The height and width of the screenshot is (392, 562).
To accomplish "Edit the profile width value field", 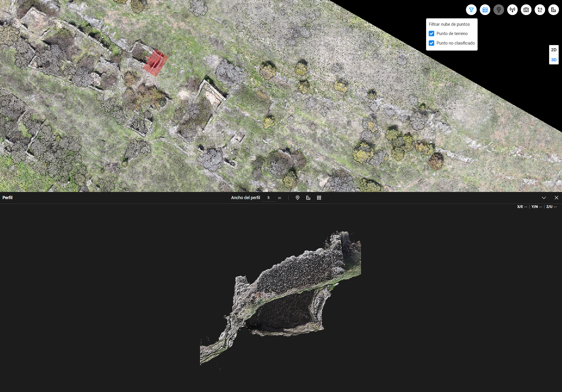I will click(268, 198).
